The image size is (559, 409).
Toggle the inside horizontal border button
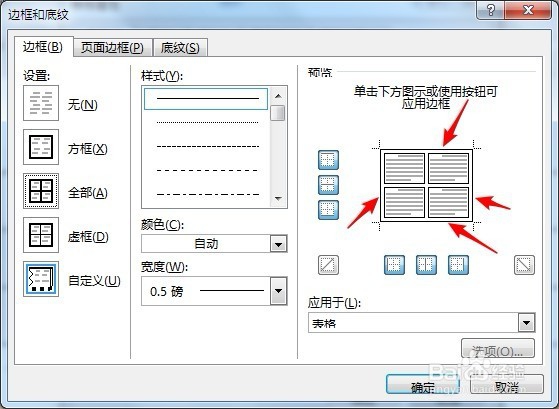point(328,185)
